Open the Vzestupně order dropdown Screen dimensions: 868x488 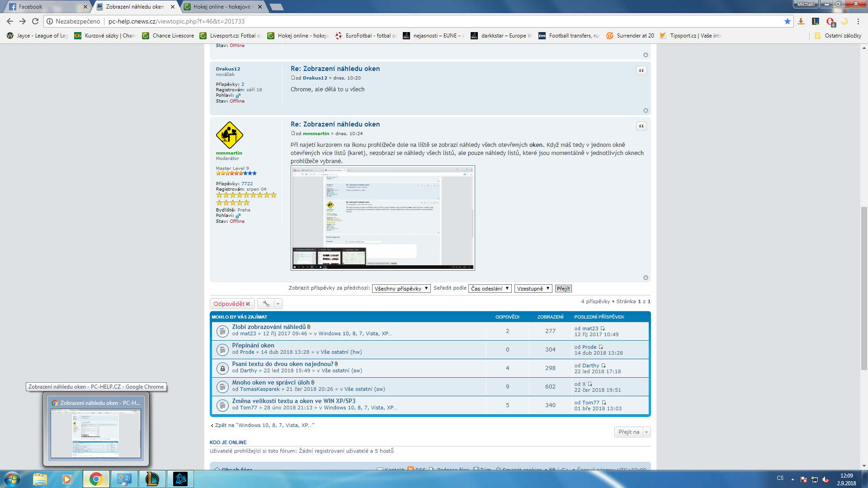tap(533, 289)
